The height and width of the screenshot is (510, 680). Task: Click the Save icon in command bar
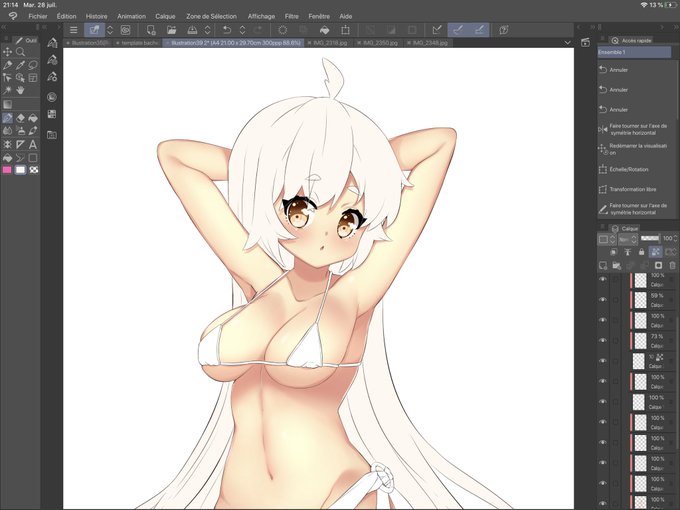(192, 30)
